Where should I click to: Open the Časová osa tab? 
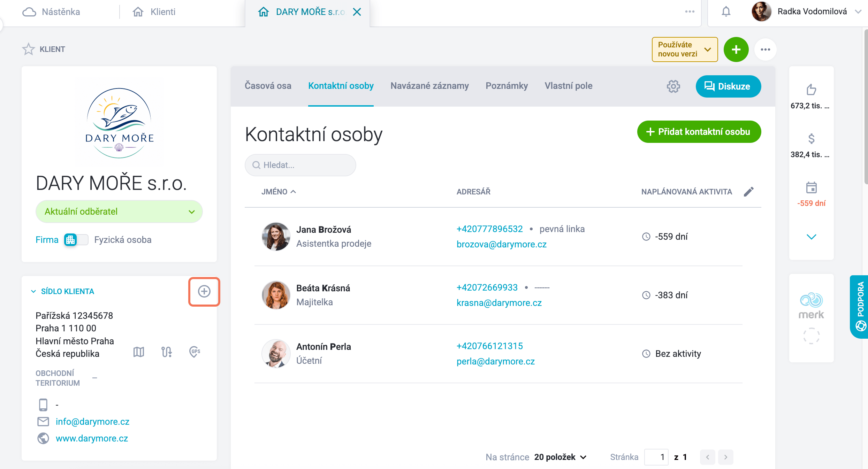click(x=268, y=86)
